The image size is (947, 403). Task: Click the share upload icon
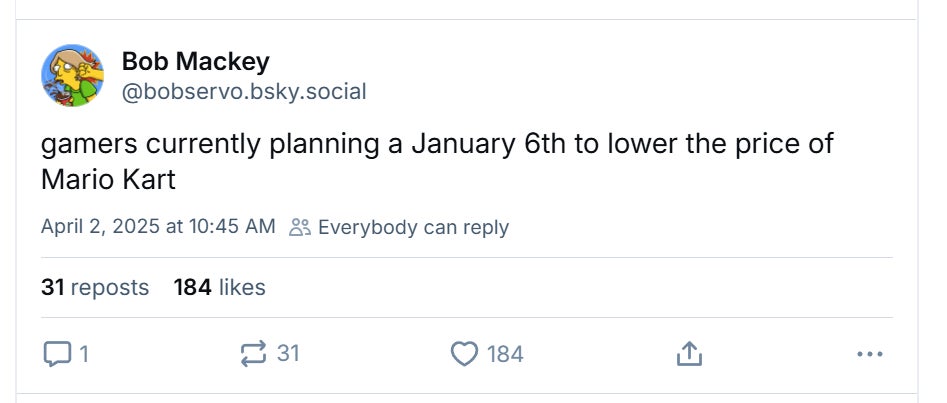[688, 353]
